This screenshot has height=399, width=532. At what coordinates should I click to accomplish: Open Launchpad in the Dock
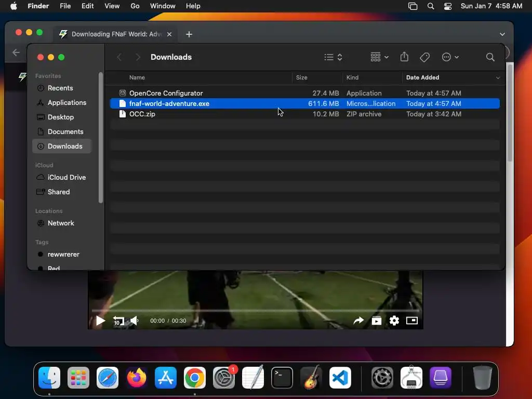coord(78,378)
